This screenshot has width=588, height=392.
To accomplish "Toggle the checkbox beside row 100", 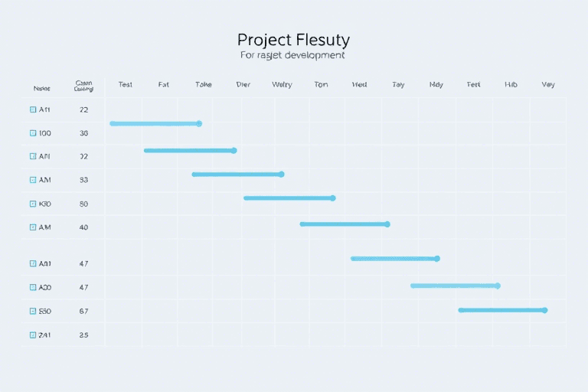I will click(32, 133).
